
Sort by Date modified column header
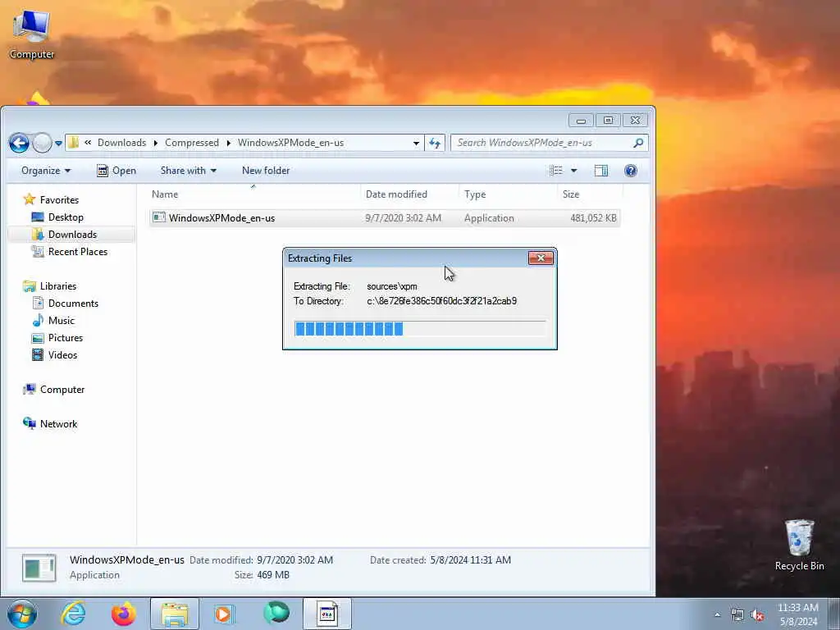(410, 194)
